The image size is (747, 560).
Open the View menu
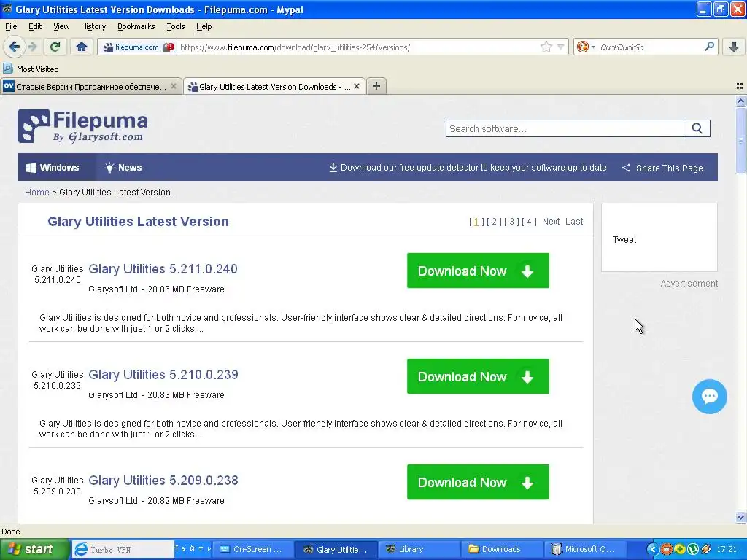pos(61,26)
